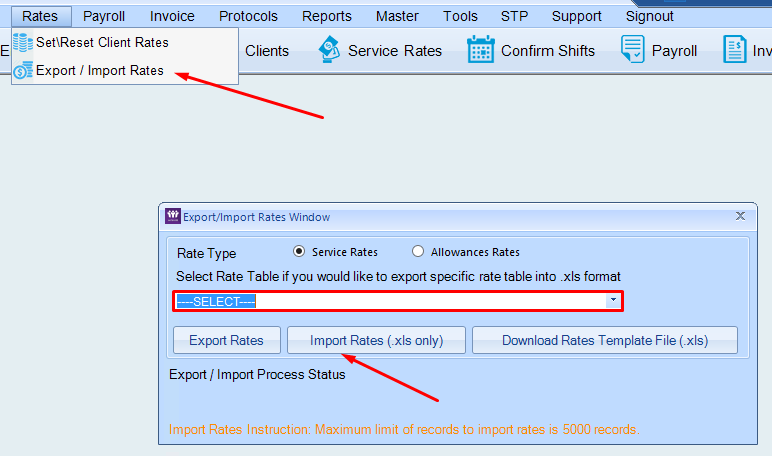Screen dimensions: 772x456
Task: Open the STP menu
Action: click(514, 16)
